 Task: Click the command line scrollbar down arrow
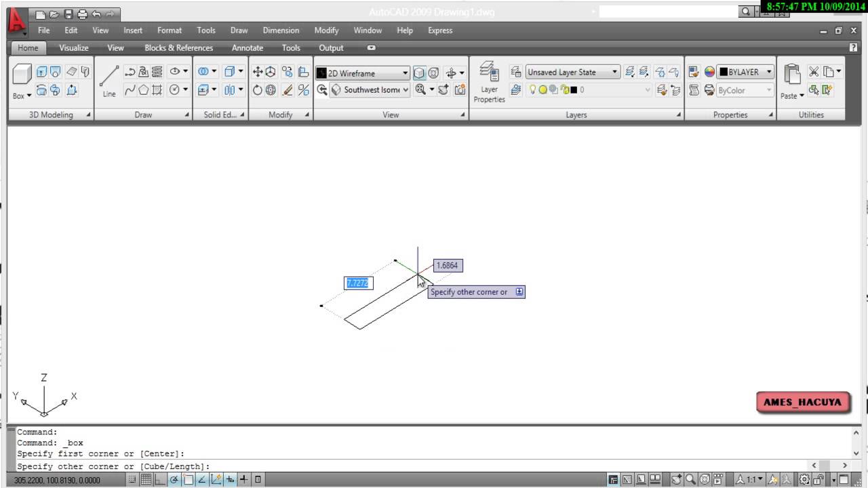(856, 453)
